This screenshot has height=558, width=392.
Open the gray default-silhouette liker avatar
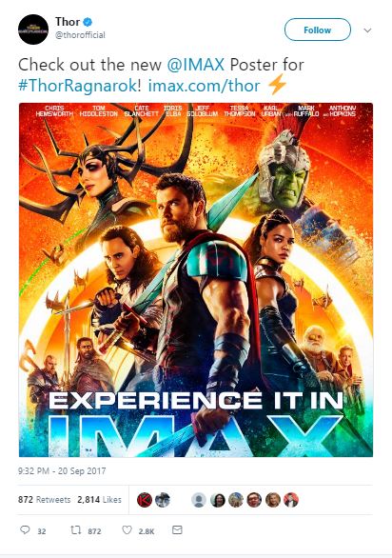pyautogui.click(x=199, y=500)
